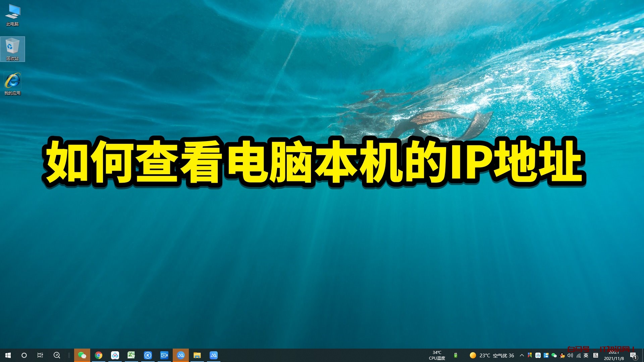Expand the hidden system tray icons
644x362 pixels.
(522, 355)
